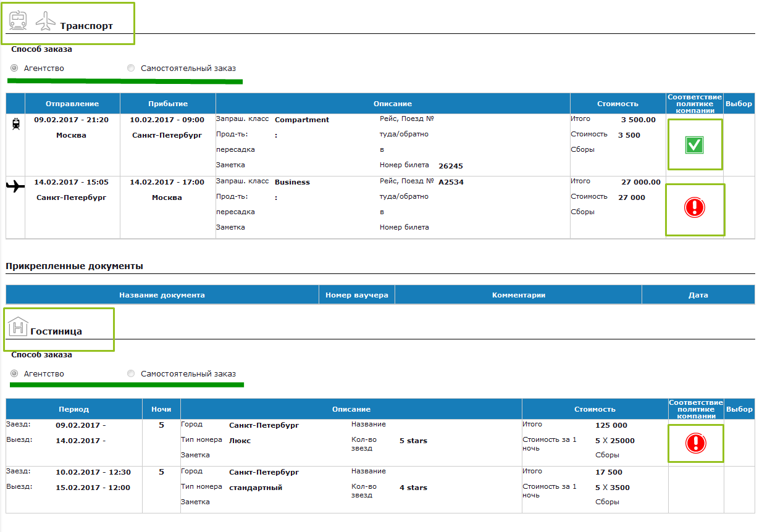The image size is (762, 532).
Task: Click the Ночи column header in hotel table
Action: 161,409
